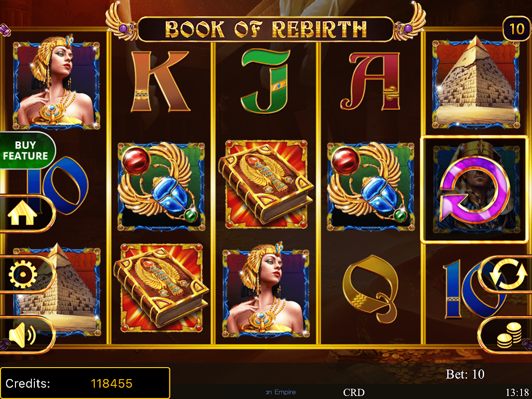Click the Book of Rebirth title banner
The image size is (532, 399).
click(266, 29)
